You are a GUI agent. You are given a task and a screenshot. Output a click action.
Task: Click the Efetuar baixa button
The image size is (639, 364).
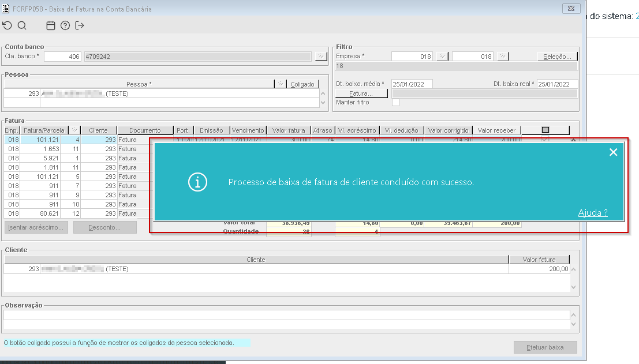pos(545,347)
